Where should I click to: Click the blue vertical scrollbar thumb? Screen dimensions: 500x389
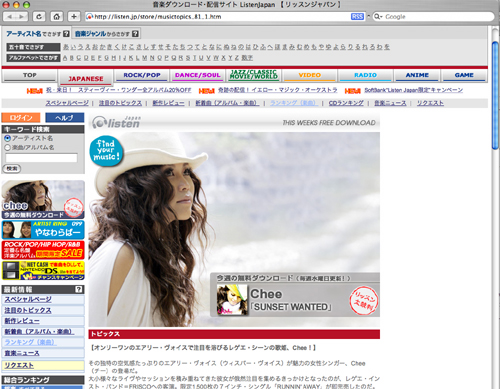tap(495, 95)
